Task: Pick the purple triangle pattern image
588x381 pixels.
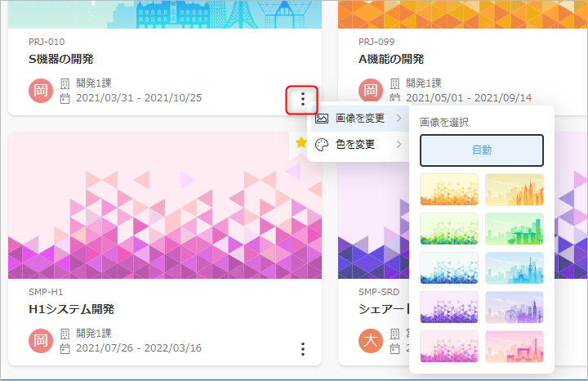Action: (449, 307)
